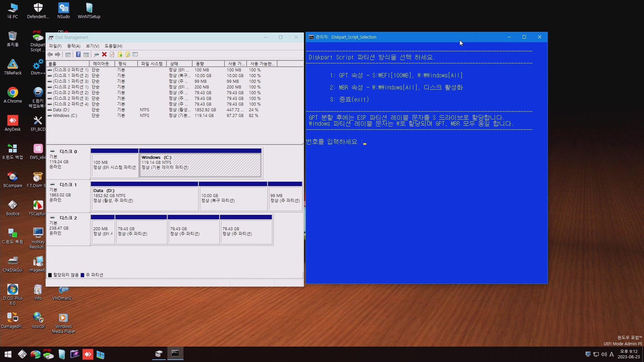Viewport: 644px width, 362px height.
Task: Open the 휴지통 recycle bin icon
Action: [x=13, y=39]
